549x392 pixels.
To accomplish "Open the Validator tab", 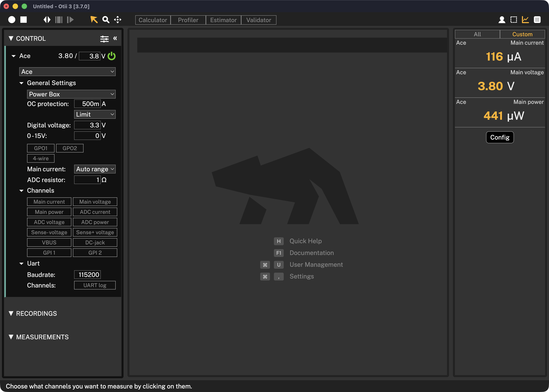I will point(259,20).
